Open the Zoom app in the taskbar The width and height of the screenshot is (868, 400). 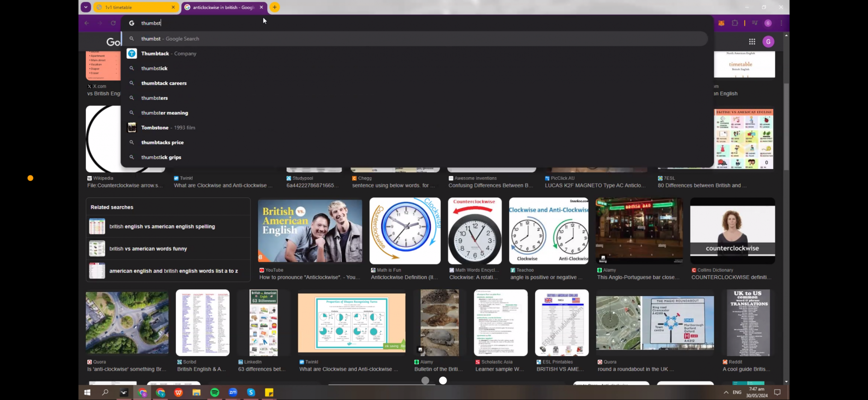[233, 392]
